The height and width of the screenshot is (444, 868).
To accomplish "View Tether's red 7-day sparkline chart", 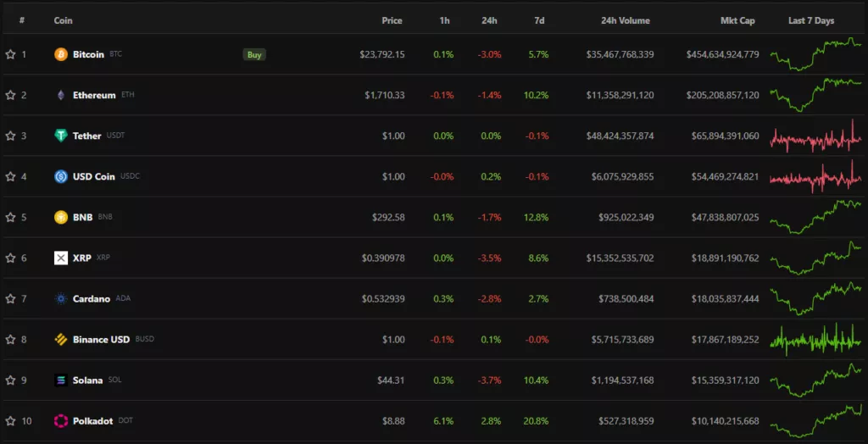I will [815, 136].
